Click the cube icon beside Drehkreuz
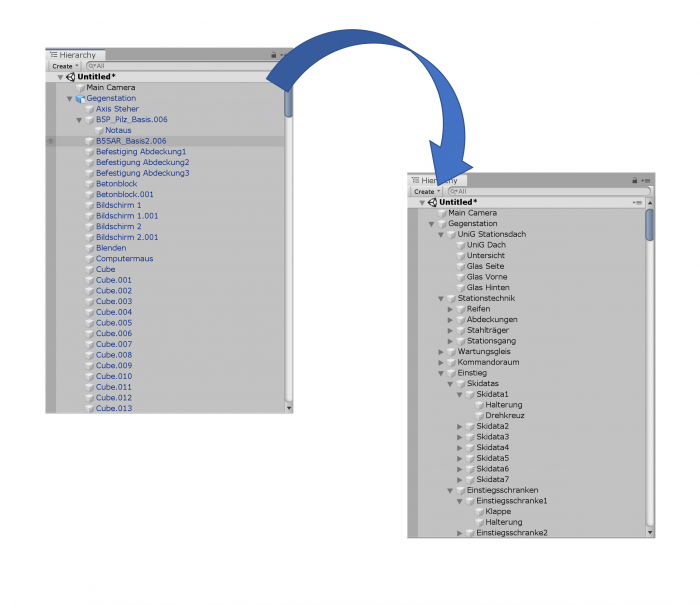This screenshot has height=605, width=700. click(479, 415)
